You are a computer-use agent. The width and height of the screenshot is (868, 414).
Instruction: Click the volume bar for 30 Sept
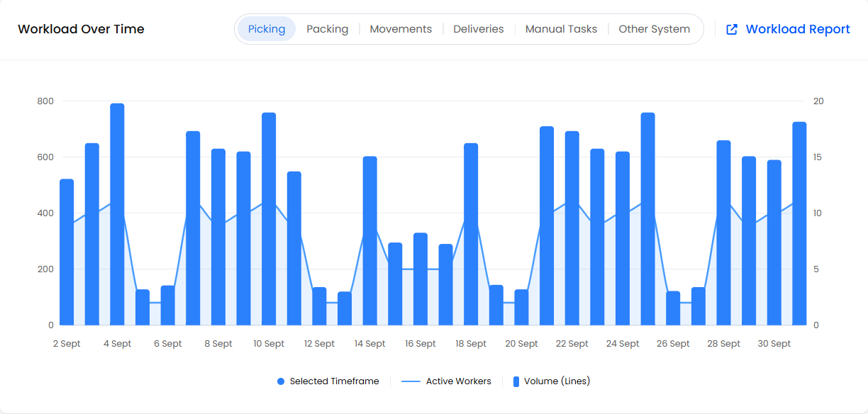pos(774,242)
